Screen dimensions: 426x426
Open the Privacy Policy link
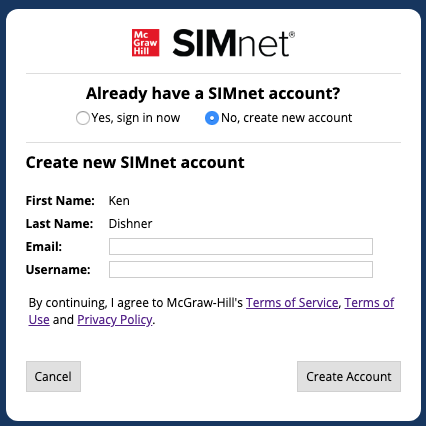point(115,320)
